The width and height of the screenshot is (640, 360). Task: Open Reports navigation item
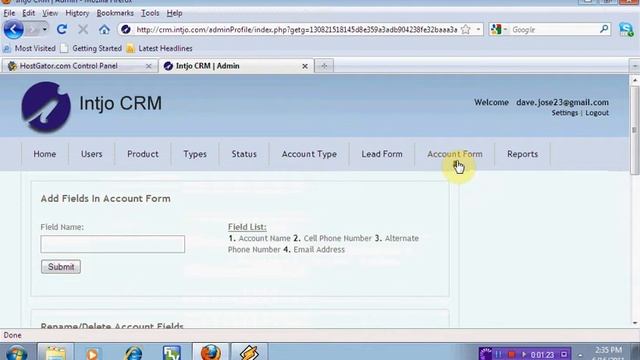522,154
